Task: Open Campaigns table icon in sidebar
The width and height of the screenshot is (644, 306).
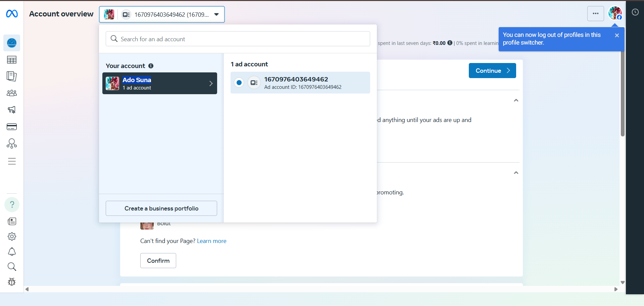Action: 12,60
